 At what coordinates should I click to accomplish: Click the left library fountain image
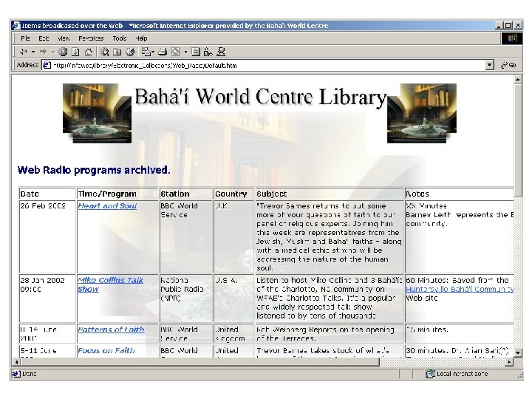click(x=97, y=113)
